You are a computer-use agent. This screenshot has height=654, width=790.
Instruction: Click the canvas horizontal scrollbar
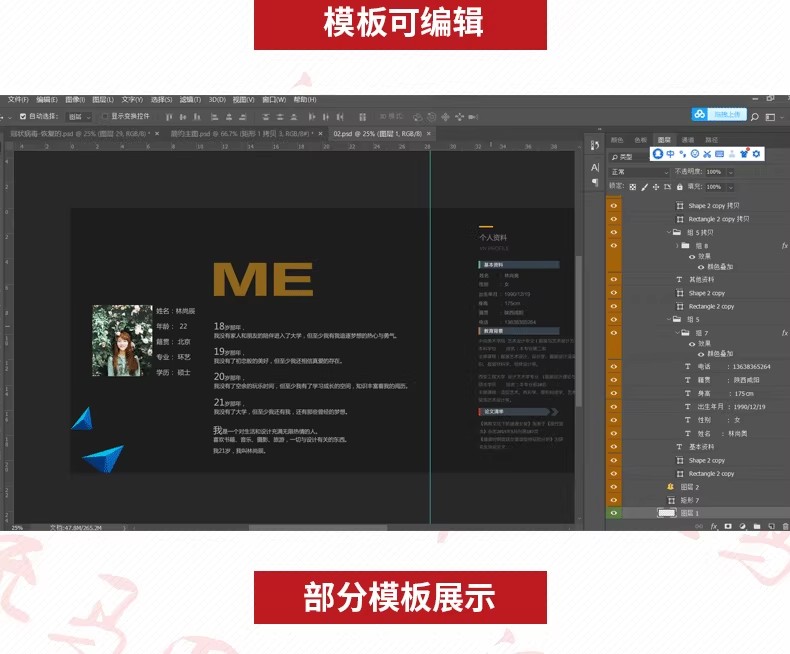point(318,528)
